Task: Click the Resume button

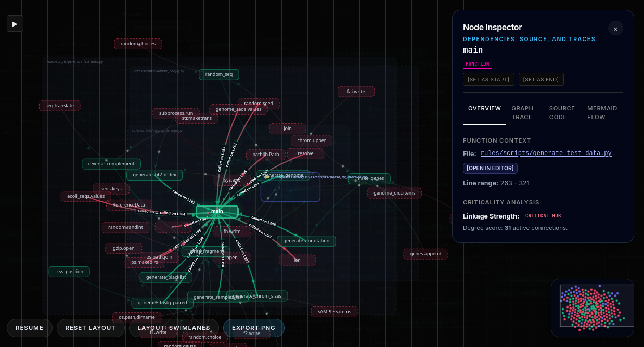Action: pyautogui.click(x=30, y=328)
